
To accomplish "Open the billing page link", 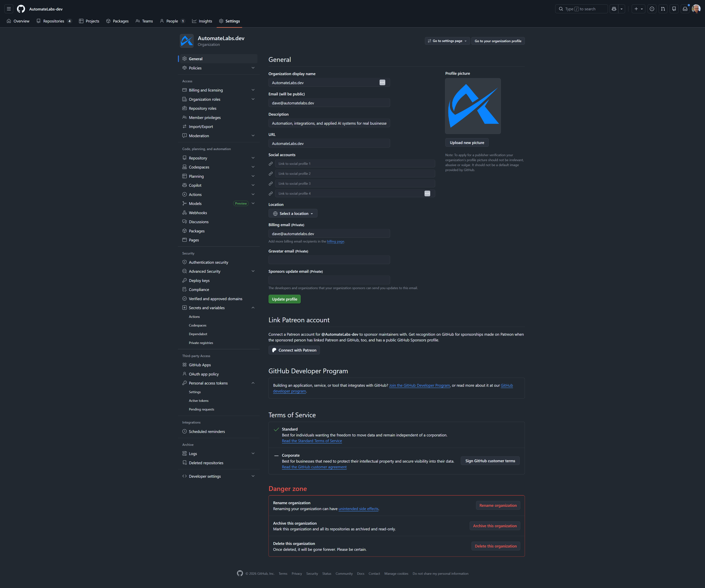I will [x=335, y=241].
